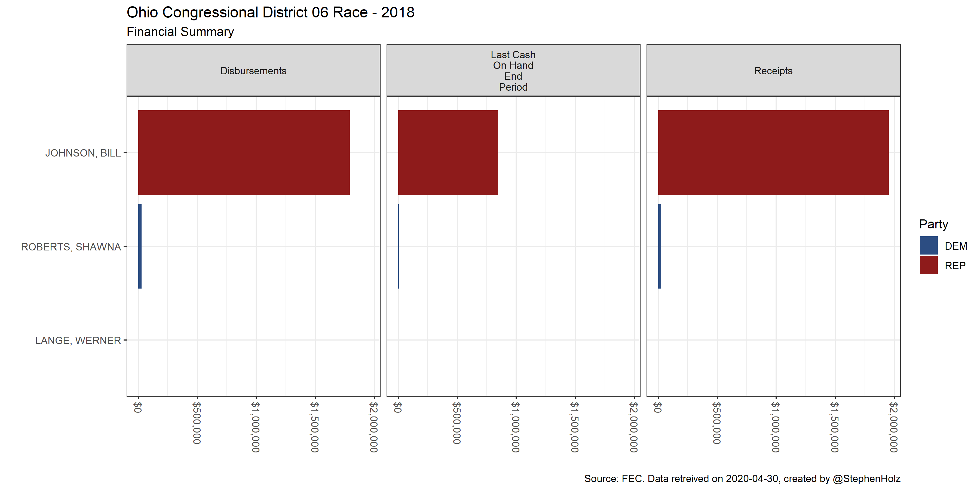
Task: Click Johnson's red Cash On Hand bar
Action: [448, 152]
